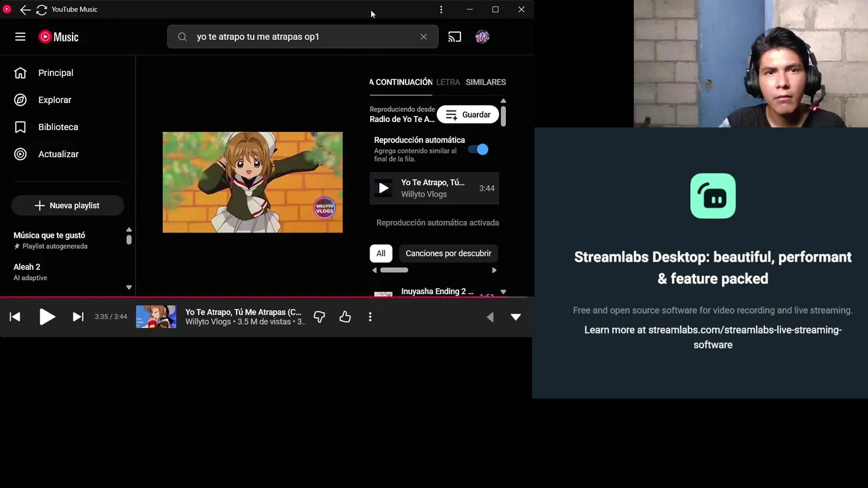Click the player bar song thumbnail
Screen dimensions: 868x488
coord(156,317)
